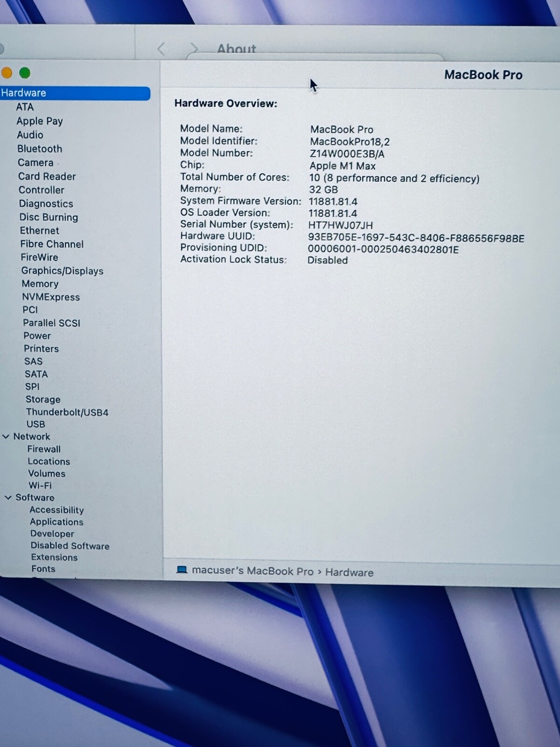Open Locations under Network
The width and height of the screenshot is (560, 747).
pos(49,461)
